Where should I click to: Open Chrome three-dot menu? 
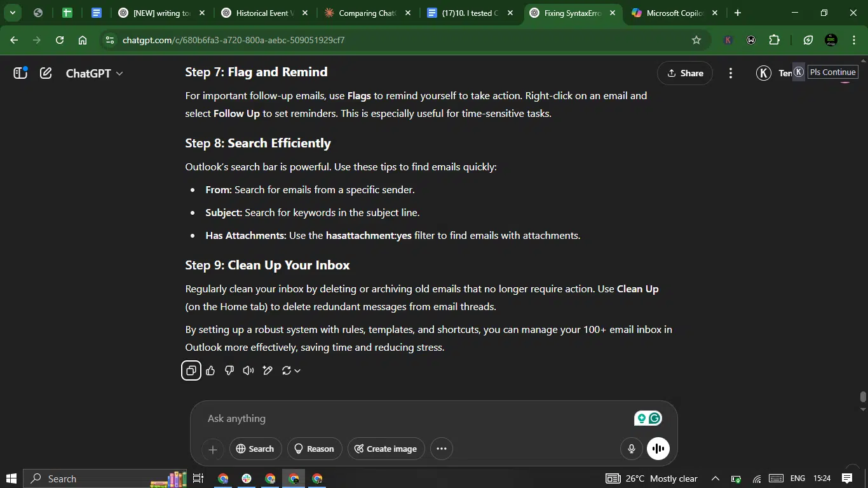pos(853,40)
